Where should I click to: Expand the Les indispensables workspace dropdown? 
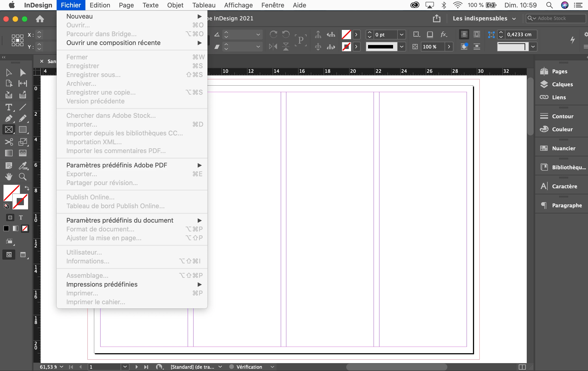tap(514, 19)
